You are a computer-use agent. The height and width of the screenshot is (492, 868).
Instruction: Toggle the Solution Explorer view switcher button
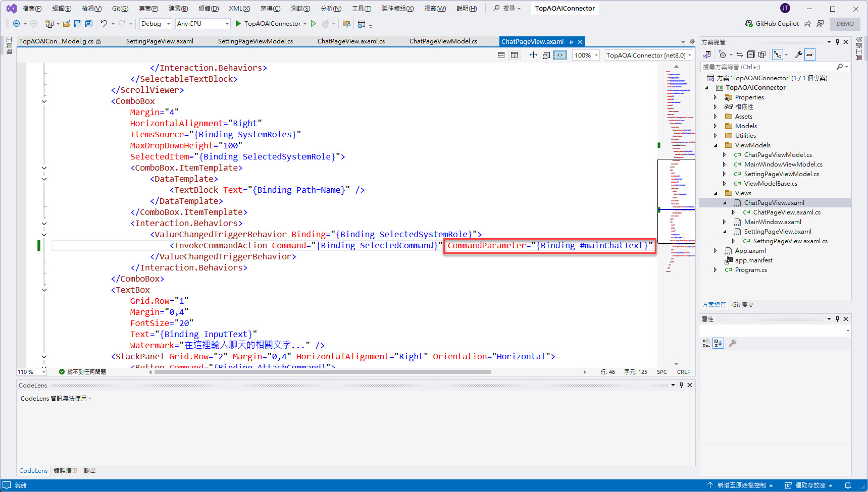pos(707,54)
